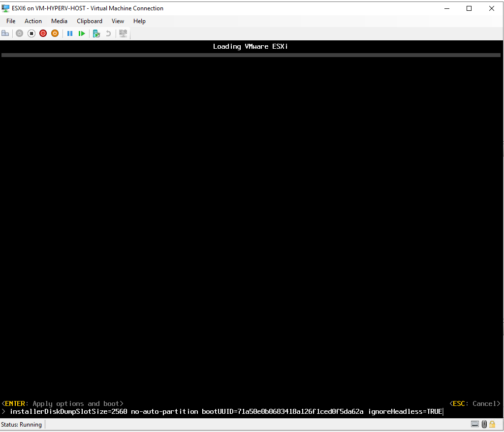Revert the VM to its previous checkpoint
Image resolution: width=504 pixels, height=432 pixels.
tap(108, 33)
